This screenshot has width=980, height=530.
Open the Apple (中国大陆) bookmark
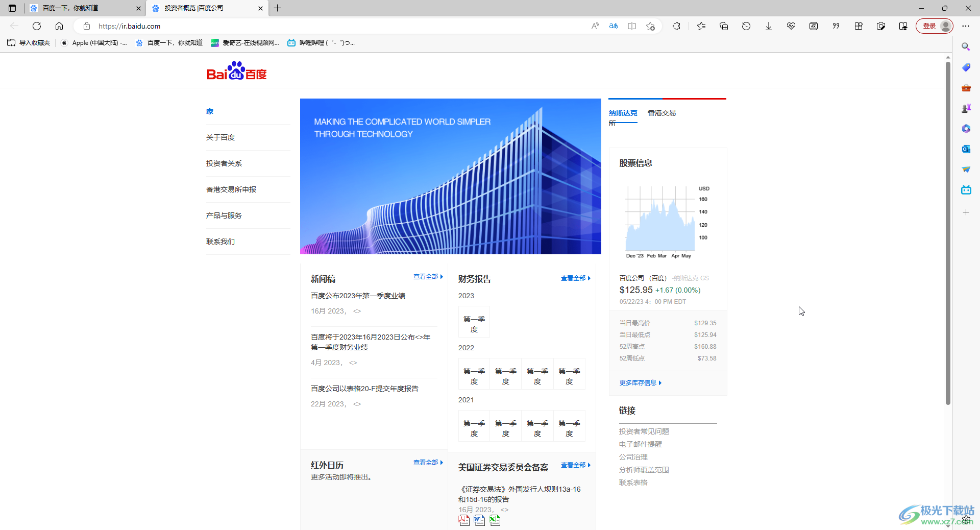(94, 43)
